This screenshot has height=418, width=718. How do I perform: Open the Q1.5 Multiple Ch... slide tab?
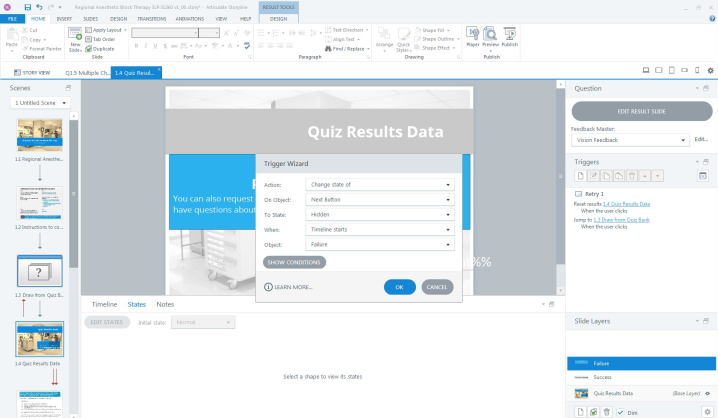[x=87, y=73]
